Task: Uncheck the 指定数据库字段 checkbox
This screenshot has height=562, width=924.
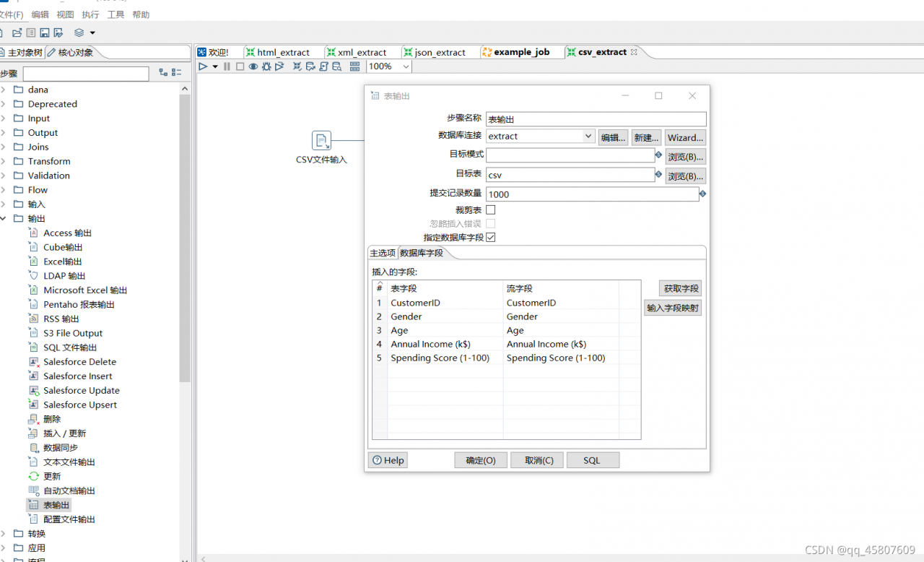Action: (491, 237)
